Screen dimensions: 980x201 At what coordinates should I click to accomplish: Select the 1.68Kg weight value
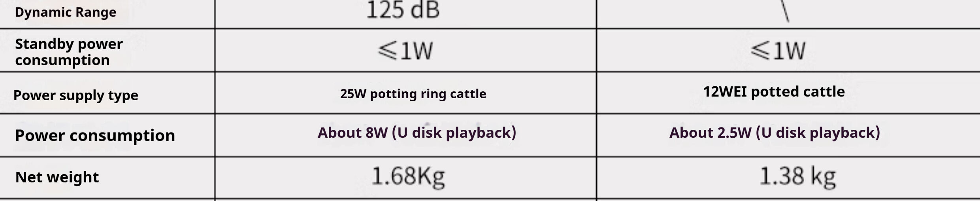[408, 176]
